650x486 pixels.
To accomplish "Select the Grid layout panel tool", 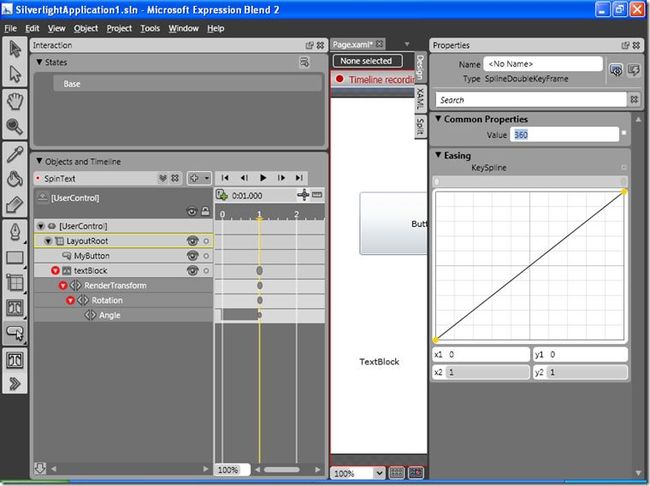I will [15, 283].
